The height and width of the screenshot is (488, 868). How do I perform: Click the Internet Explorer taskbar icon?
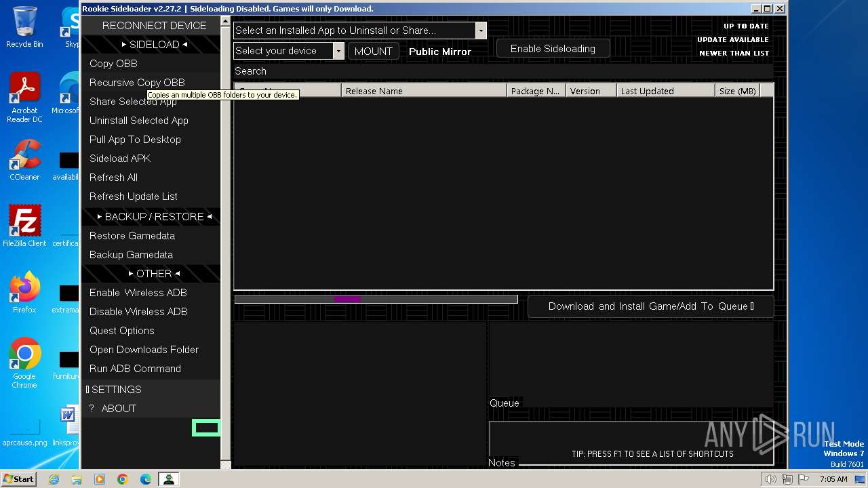pyautogui.click(x=54, y=479)
